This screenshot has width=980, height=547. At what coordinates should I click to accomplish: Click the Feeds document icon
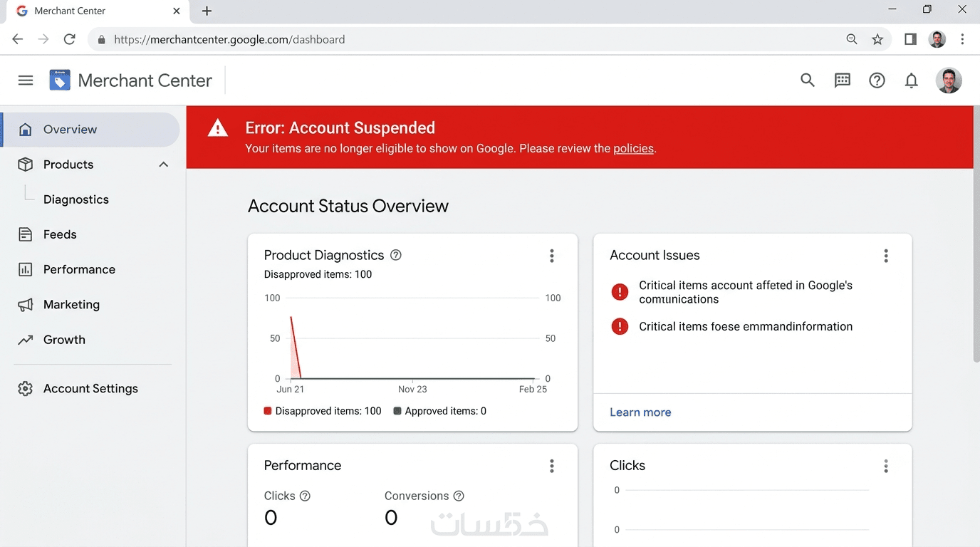click(26, 234)
